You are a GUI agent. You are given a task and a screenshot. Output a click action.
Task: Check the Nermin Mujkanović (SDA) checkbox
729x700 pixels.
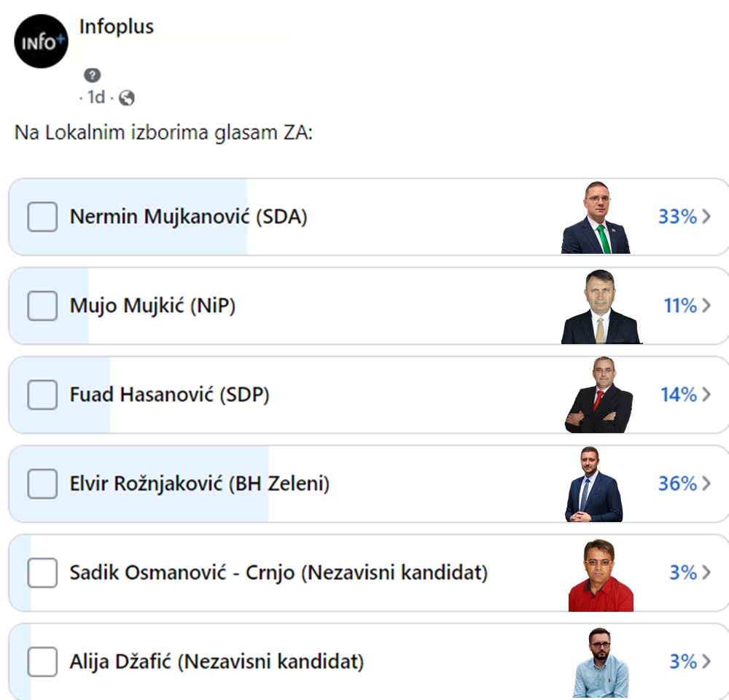(x=42, y=217)
